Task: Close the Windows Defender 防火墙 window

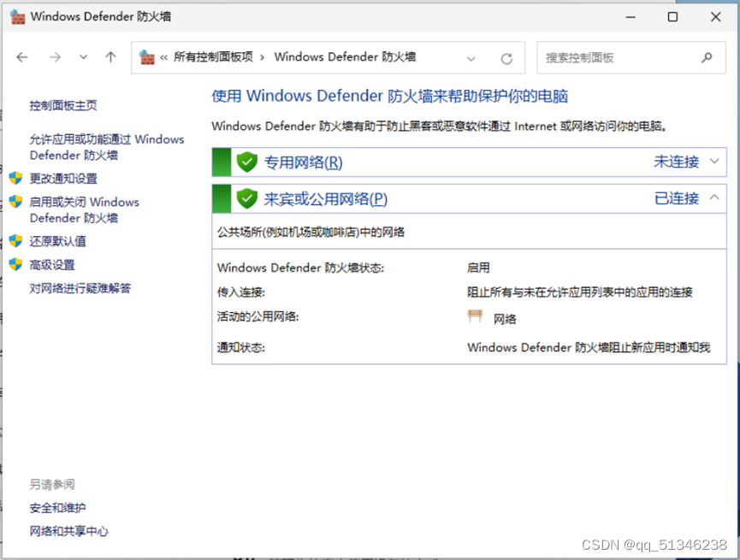Action: [715, 17]
